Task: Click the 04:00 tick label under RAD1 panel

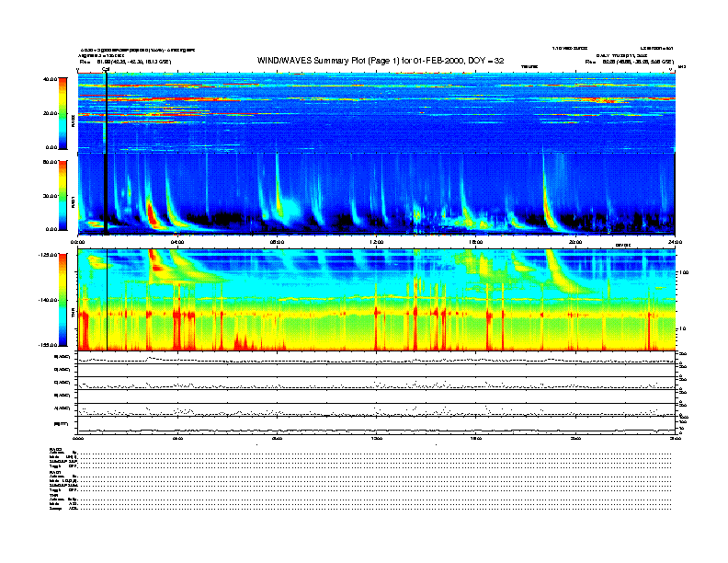Action: (177, 242)
